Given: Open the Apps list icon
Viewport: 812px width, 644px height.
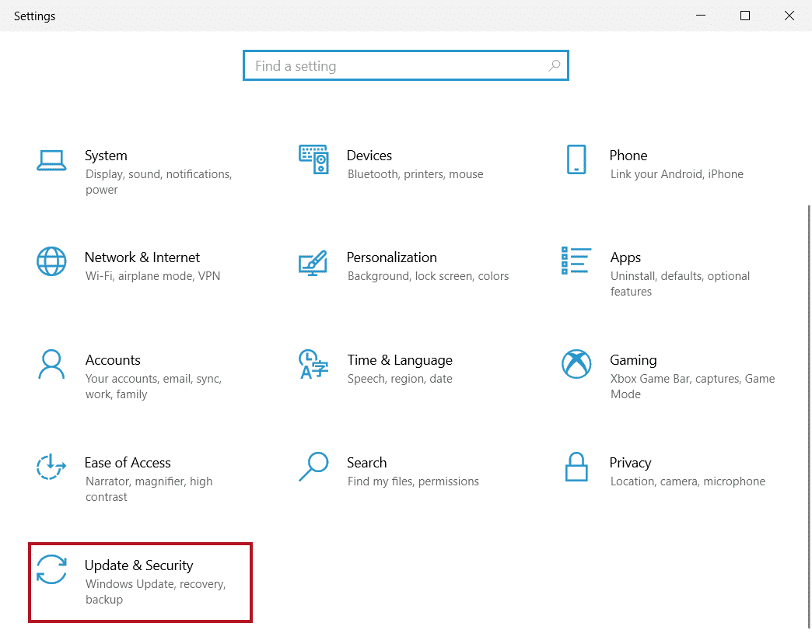Looking at the screenshot, I should [576, 261].
